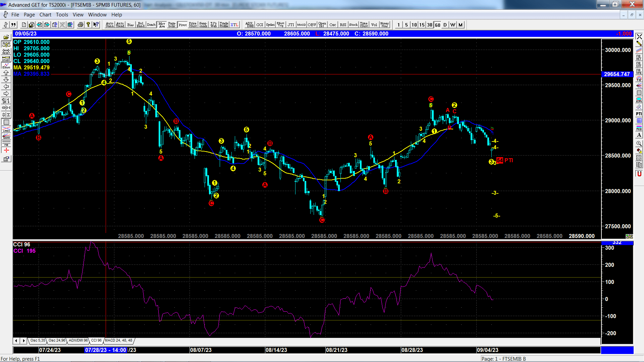Open the STUDY tool
Viewport: 644px width, 362px height.
[x=6, y=58]
